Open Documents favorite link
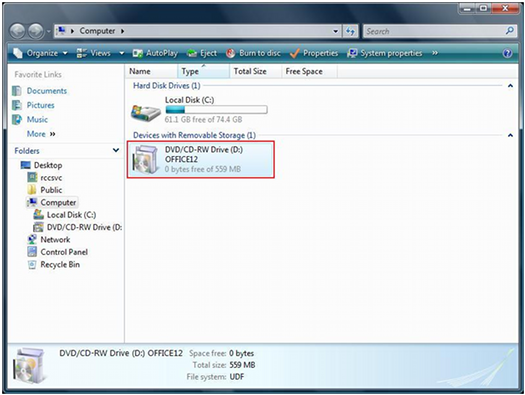 47,91
